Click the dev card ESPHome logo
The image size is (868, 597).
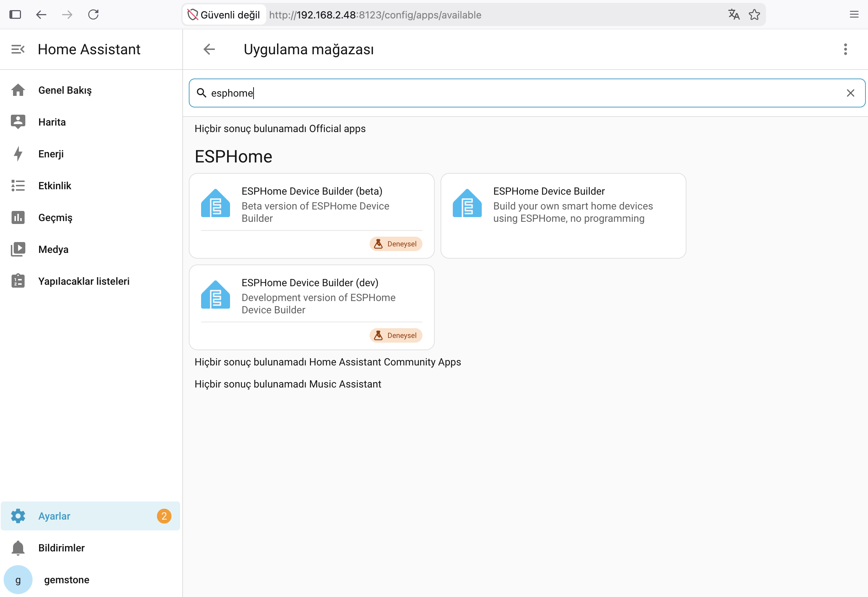pyautogui.click(x=215, y=295)
